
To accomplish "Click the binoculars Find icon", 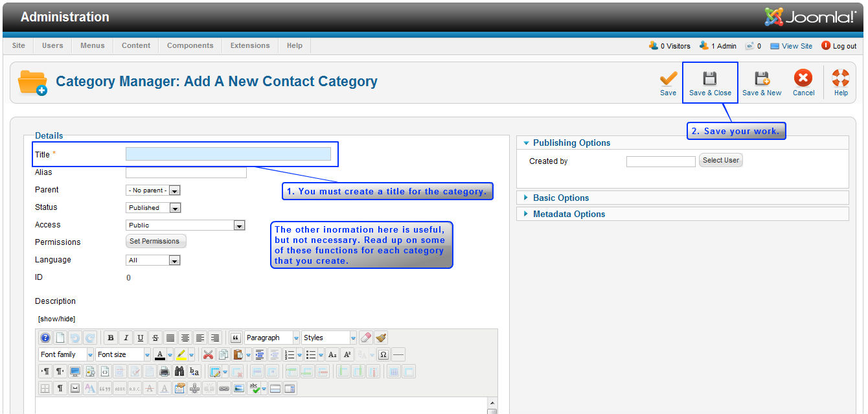I will click(179, 371).
